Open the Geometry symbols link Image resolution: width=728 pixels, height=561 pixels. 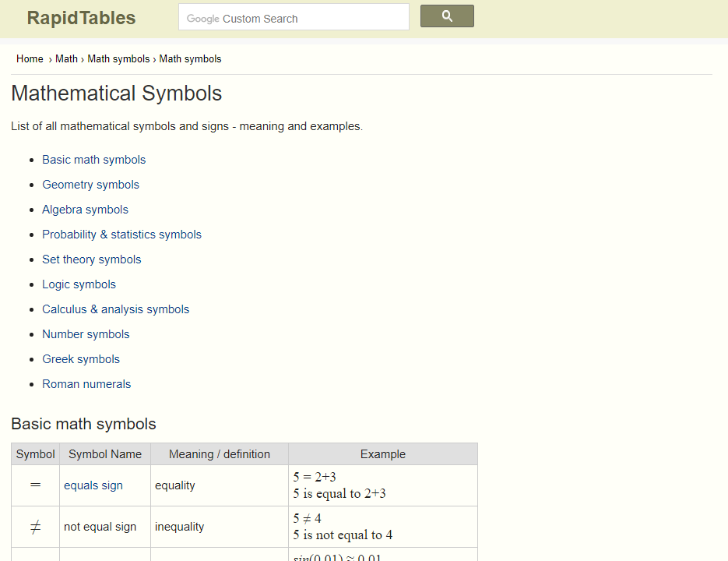[x=90, y=185]
